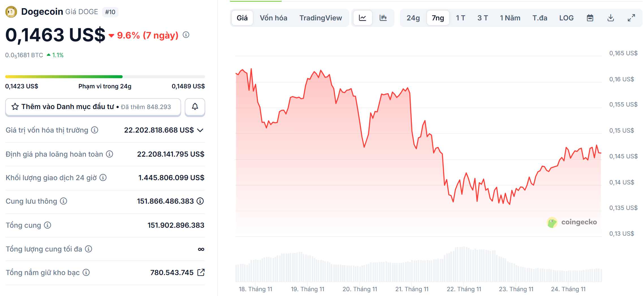Click the download chart icon
Image resolution: width=644 pixels, height=296 pixels.
pyautogui.click(x=611, y=18)
